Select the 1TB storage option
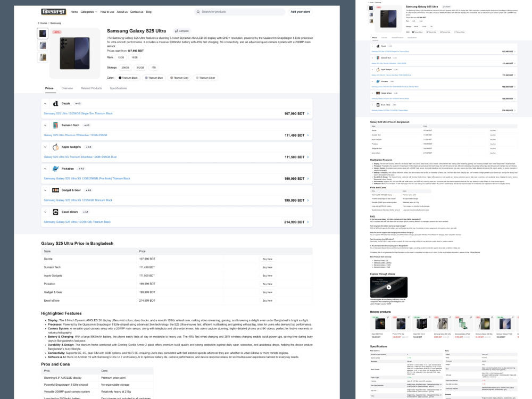Image resolution: width=532 pixels, height=399 pixels. point(154,68)
